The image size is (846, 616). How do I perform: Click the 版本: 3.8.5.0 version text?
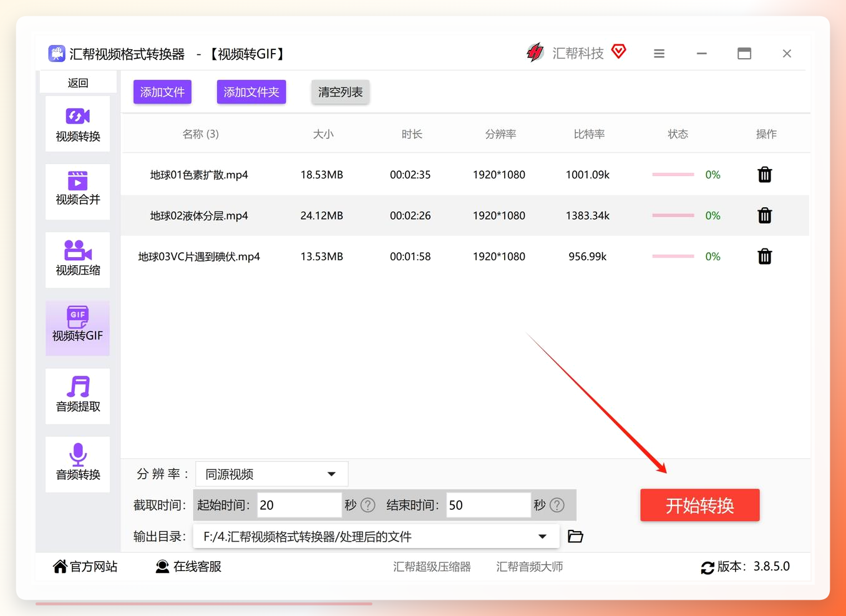(754, 567)
